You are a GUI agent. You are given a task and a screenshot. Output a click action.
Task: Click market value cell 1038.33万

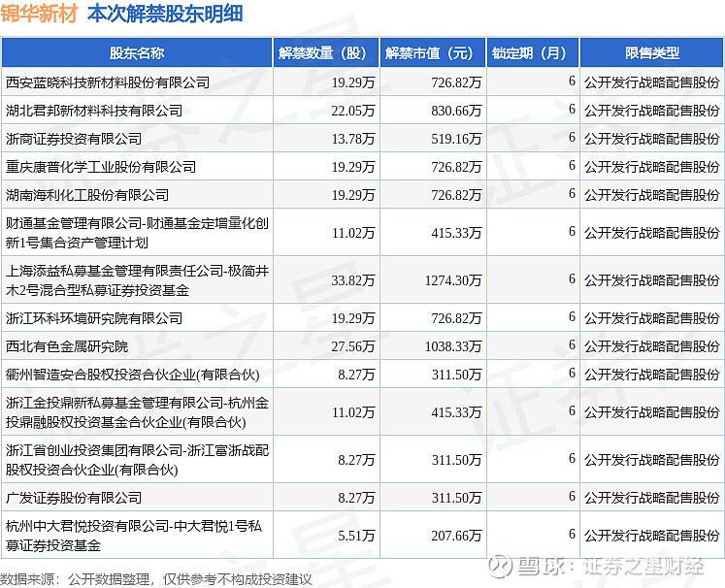click(x=453, y=346)
